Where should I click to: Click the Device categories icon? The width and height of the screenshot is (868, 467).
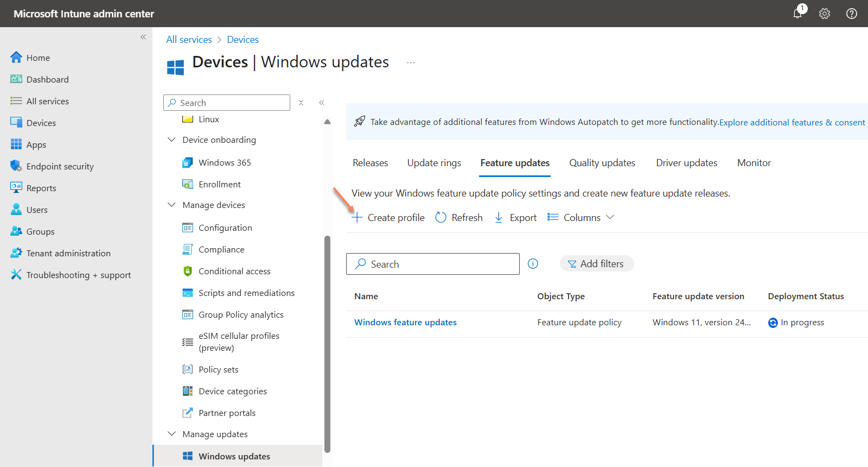(188, 391)
